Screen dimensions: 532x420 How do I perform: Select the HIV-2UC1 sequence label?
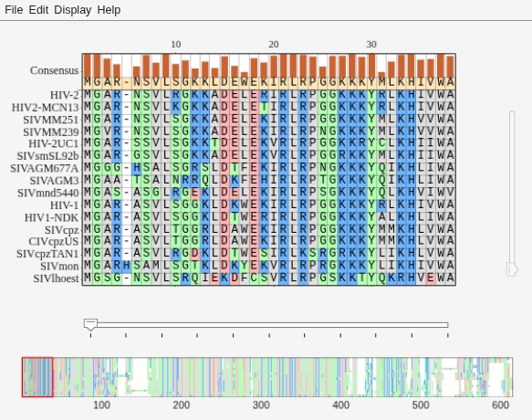pos(53,144)
